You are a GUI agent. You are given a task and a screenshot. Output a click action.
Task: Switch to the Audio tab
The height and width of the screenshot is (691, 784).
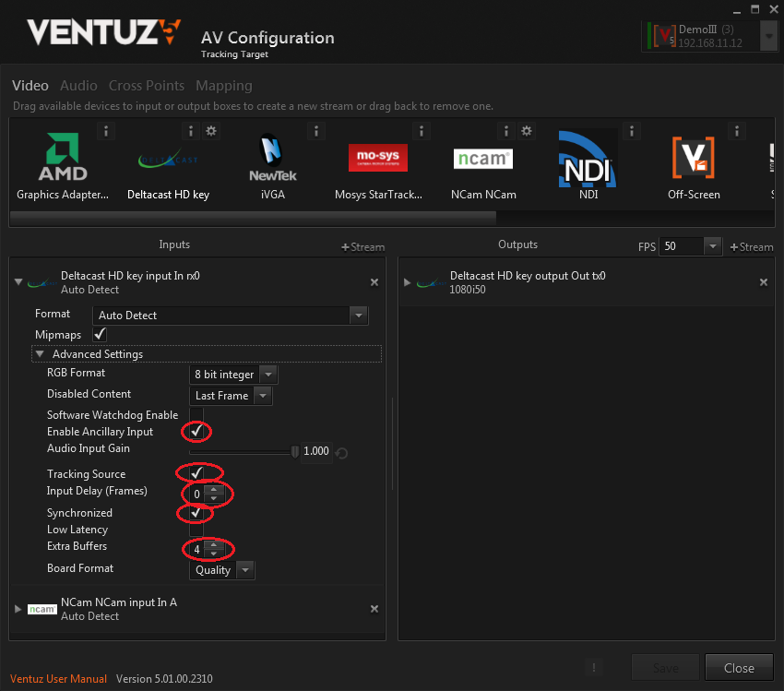coord(78,86)
